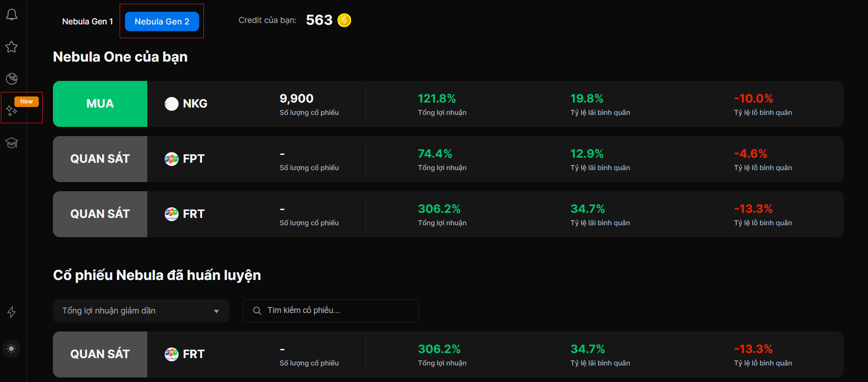Open the trained FRT stock row at bottom
Screen dimensions: 868x382
coord(448,354)
